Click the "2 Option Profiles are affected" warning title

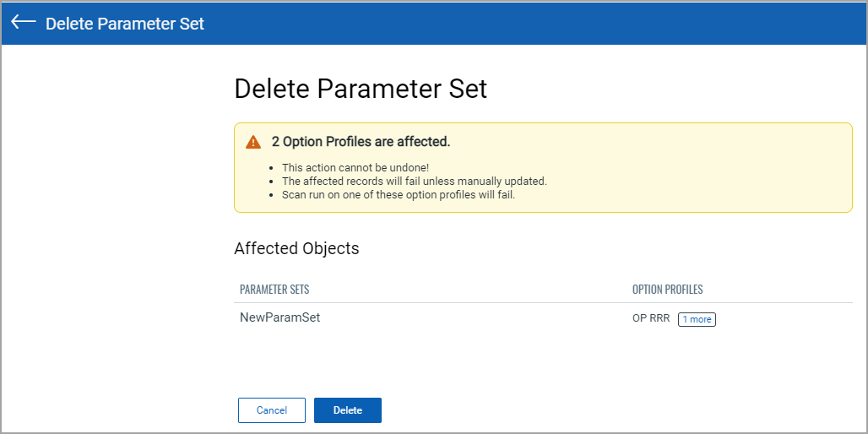click(x=361, y=142)
